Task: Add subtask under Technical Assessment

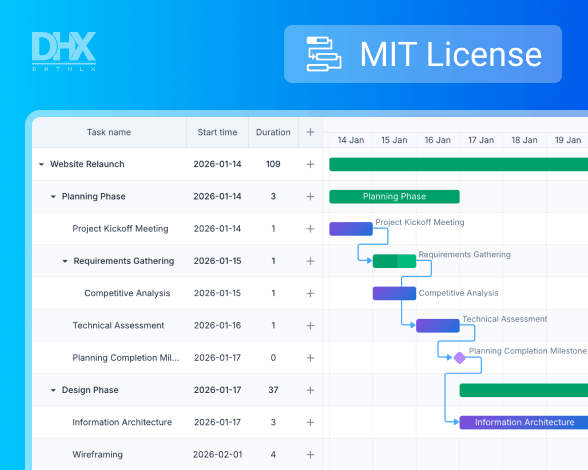Action: [x=310, y=326]
